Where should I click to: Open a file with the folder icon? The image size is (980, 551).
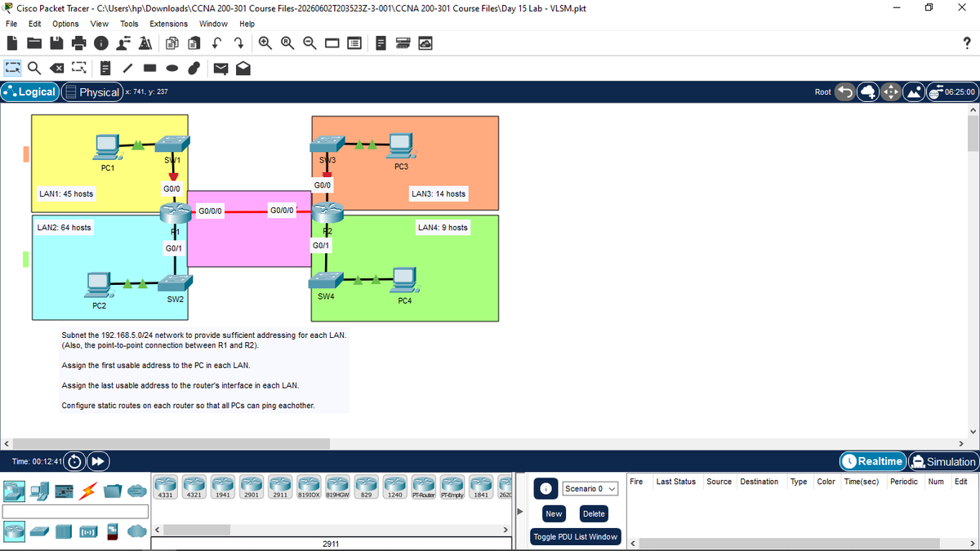click(x=36, y=43)
